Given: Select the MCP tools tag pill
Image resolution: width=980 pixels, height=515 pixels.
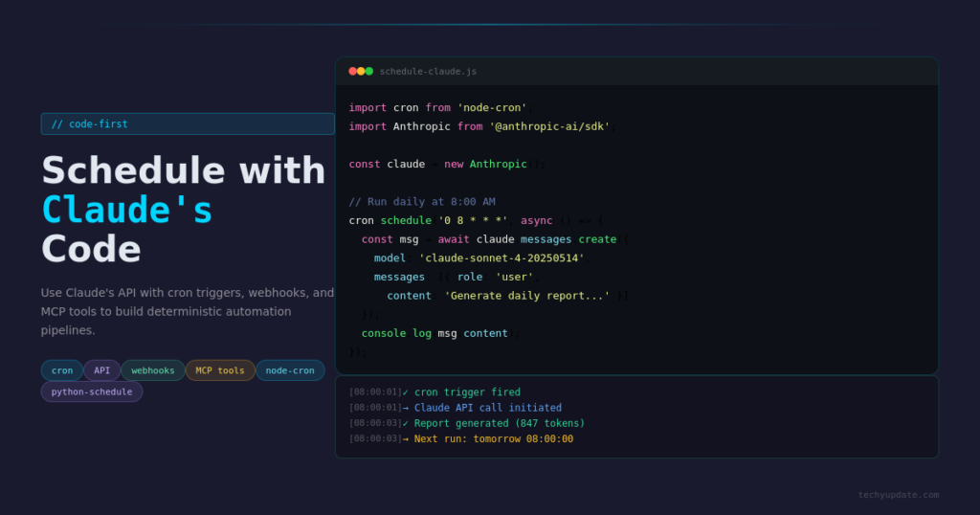Looking at the screenshot, I should click(220, 370).
